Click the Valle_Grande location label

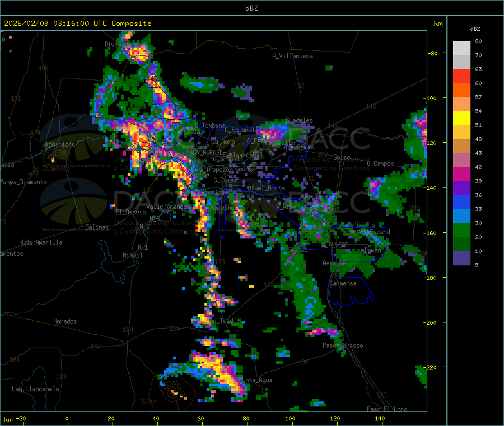(x=166, y=207)
